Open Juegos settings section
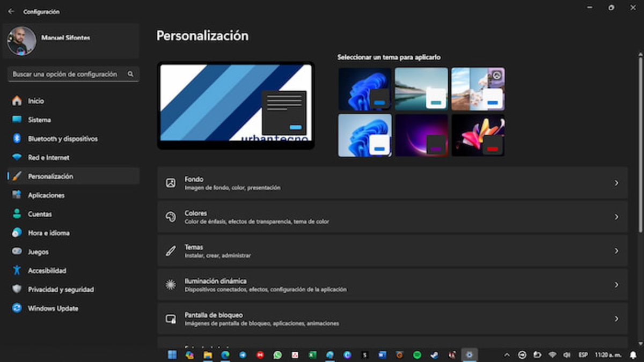The width and height of the screenshot is (644, 362). coord(74,252)
